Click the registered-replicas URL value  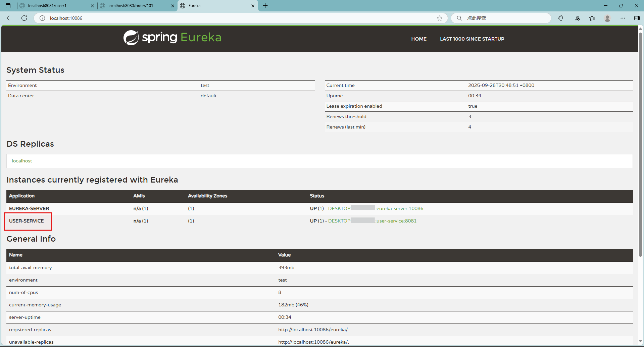[x=313, y=330]
